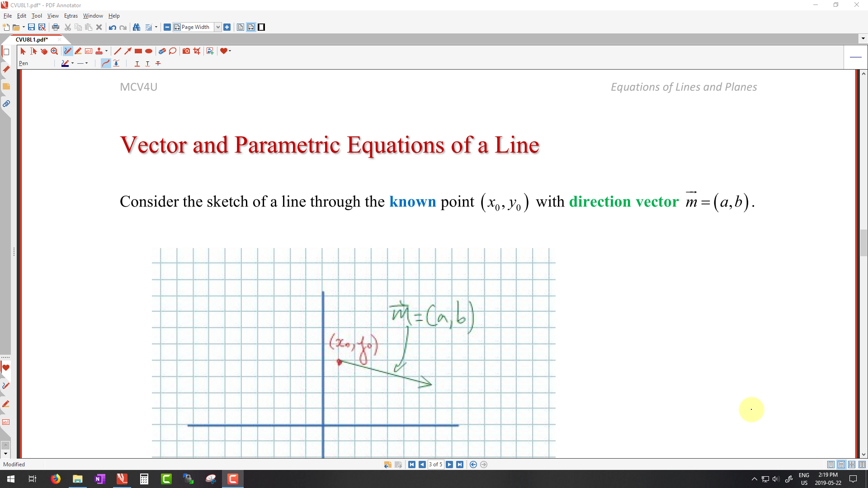
Task: Toggle full screen mode icon
Action: (261, 27)
